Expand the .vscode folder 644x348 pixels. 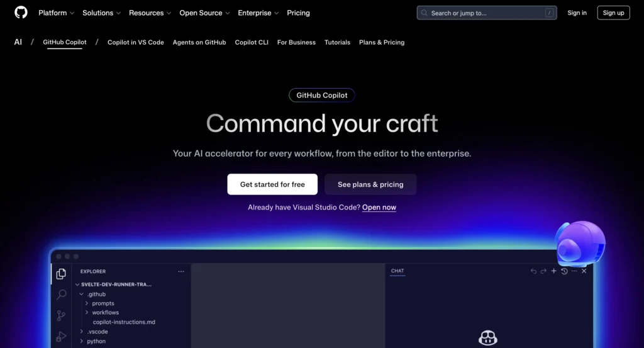click(94, 332)
